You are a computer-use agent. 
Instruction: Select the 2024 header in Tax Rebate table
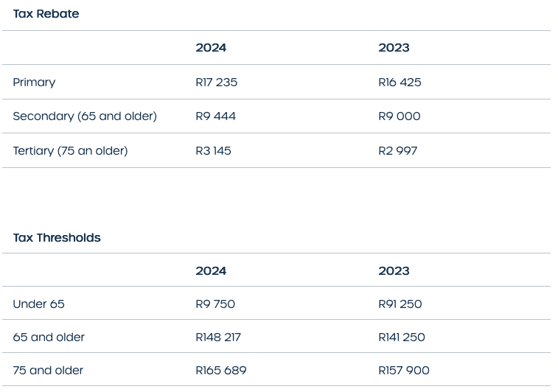211,48
